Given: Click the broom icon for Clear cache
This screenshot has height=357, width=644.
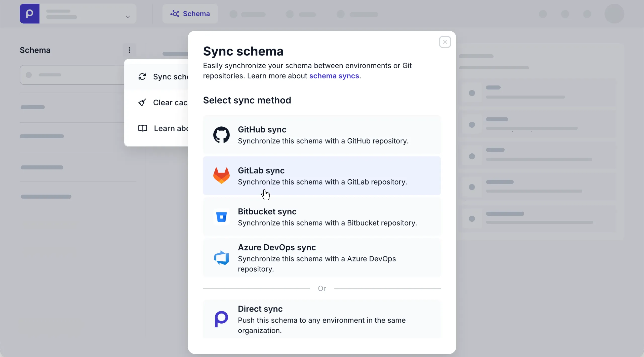Looking at the screenshot, I should click(x=142, y=103).
